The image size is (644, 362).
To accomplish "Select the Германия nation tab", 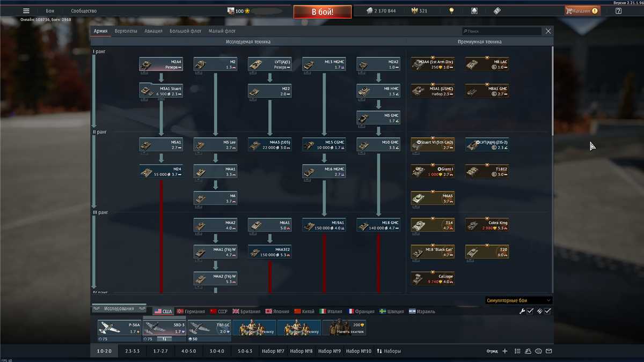I will (191, 312).
